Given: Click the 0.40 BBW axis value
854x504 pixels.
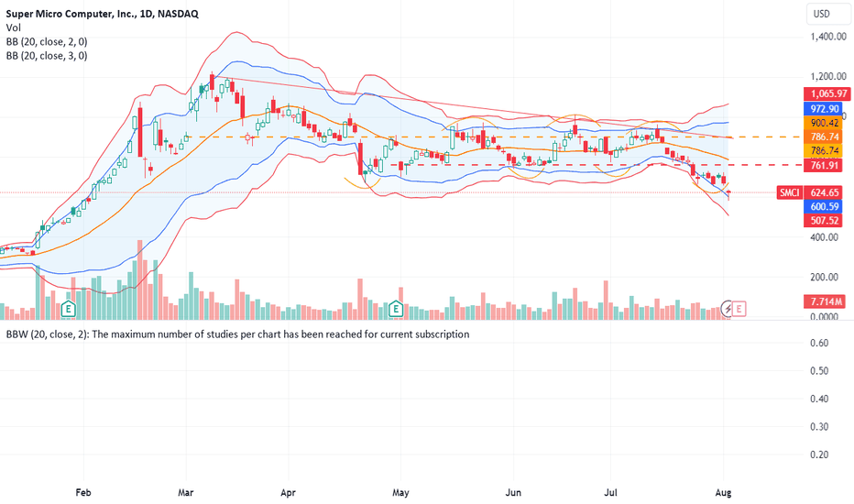Looking at the screenshot, I should [819, 399].
